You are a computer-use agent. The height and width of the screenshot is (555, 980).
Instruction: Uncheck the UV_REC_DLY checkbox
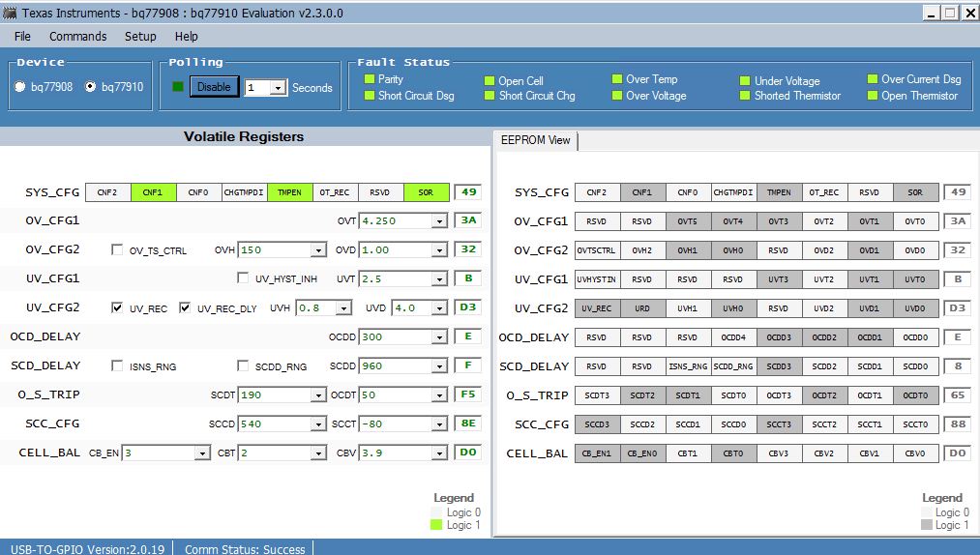tap(185, 307)
